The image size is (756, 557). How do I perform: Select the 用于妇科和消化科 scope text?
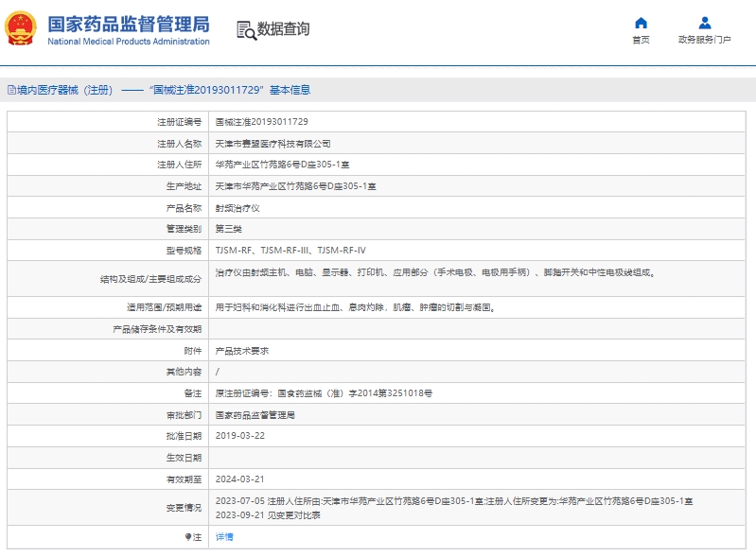[356, 307]
